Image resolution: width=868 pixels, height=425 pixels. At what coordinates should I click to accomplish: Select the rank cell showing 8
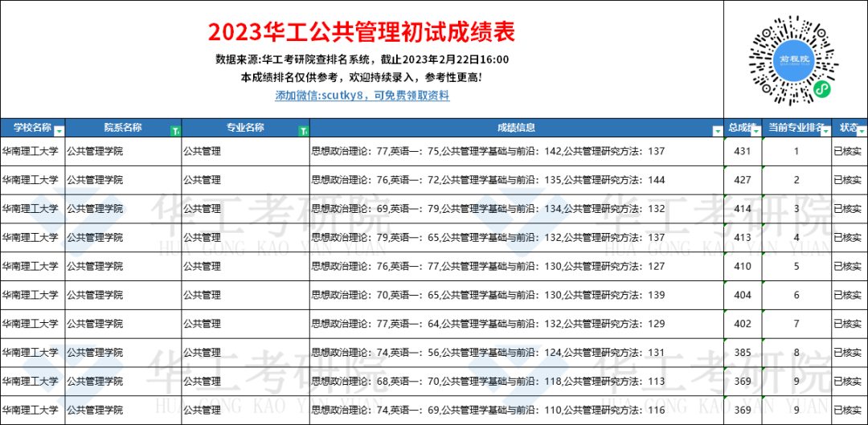(796, 353)
